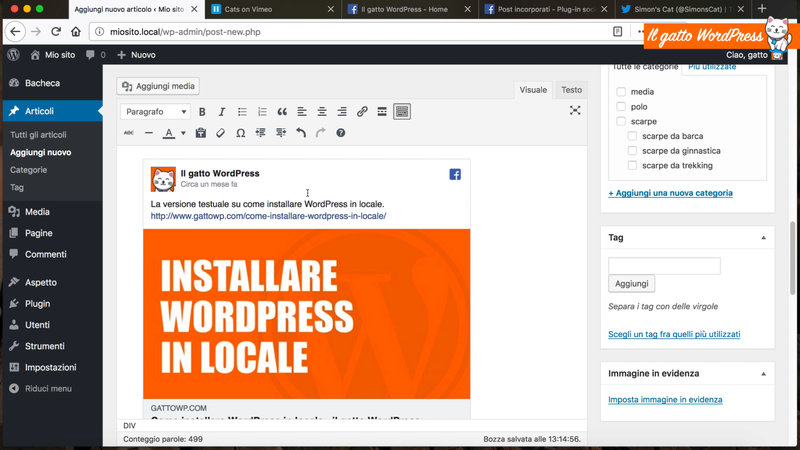This screenshot has height=450, width=800.
Task: Enable distraction-free writing mode
Action: point(575,111)
